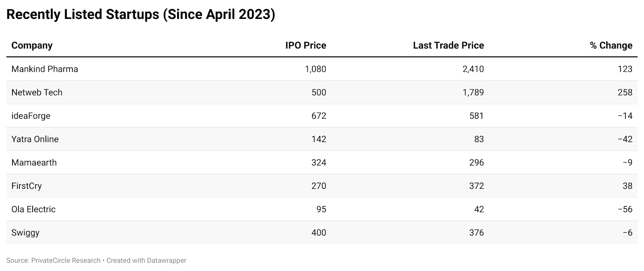Click Swiggy's last trade price 376

pyautogui.click(x=477, y=233)
